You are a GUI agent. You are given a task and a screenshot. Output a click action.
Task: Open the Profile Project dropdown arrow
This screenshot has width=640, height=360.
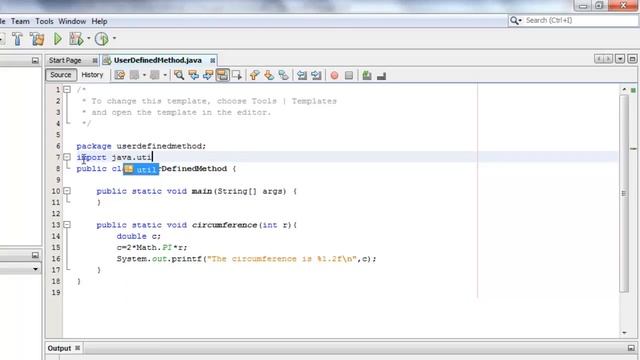(114, 39)
